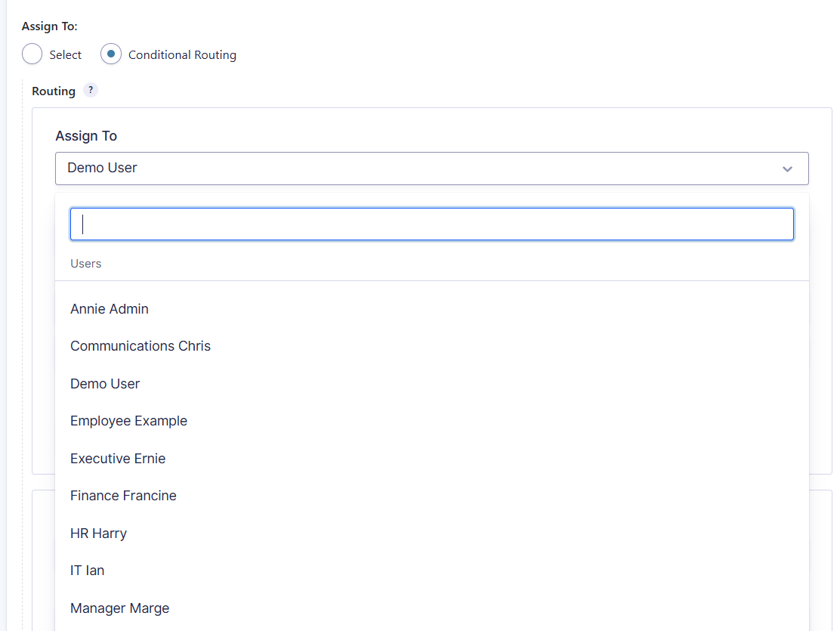Click the Routing help question mark icon

(x=91, y=90)
